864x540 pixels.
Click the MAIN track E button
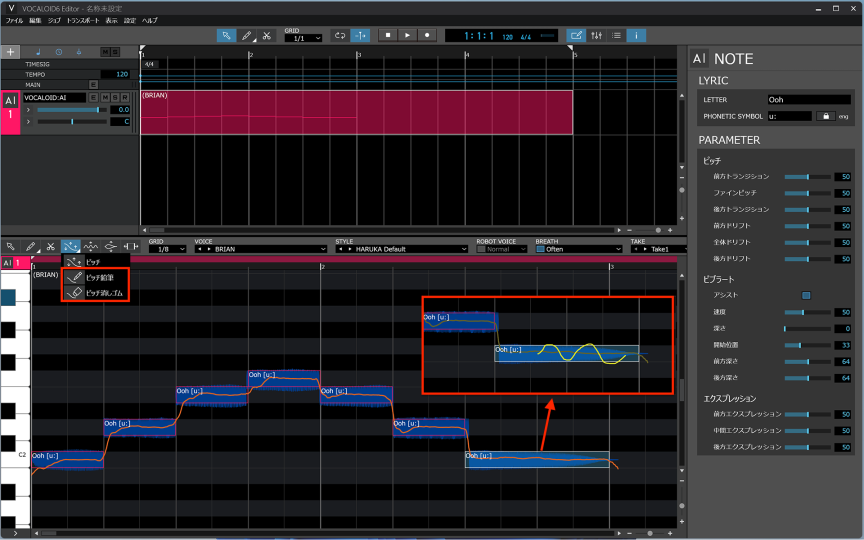point(93,84)
